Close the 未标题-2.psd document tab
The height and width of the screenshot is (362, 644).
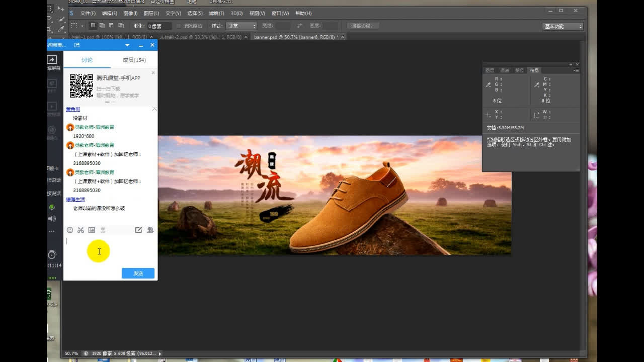point(246,37)
